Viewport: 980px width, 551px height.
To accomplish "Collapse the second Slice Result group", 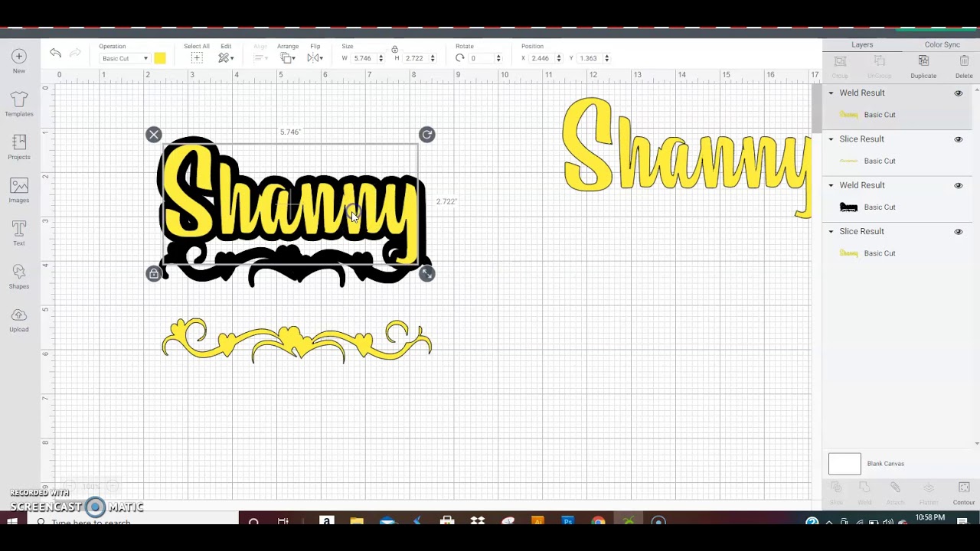I will point(831,231).
